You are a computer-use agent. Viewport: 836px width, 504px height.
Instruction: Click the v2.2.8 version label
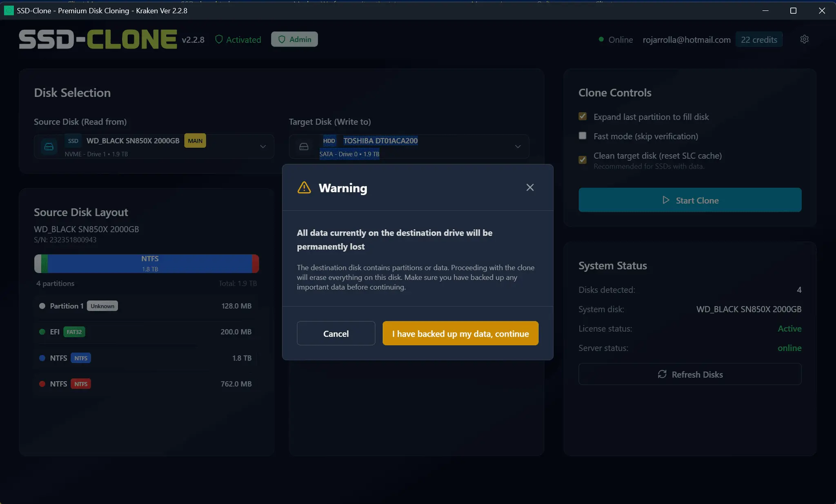click(x=193, y=40)
